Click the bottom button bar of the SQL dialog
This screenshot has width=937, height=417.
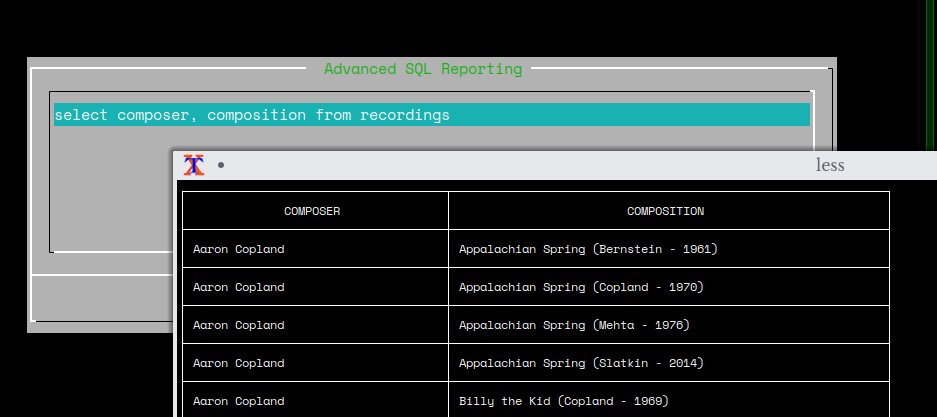(x=100, y=297)
